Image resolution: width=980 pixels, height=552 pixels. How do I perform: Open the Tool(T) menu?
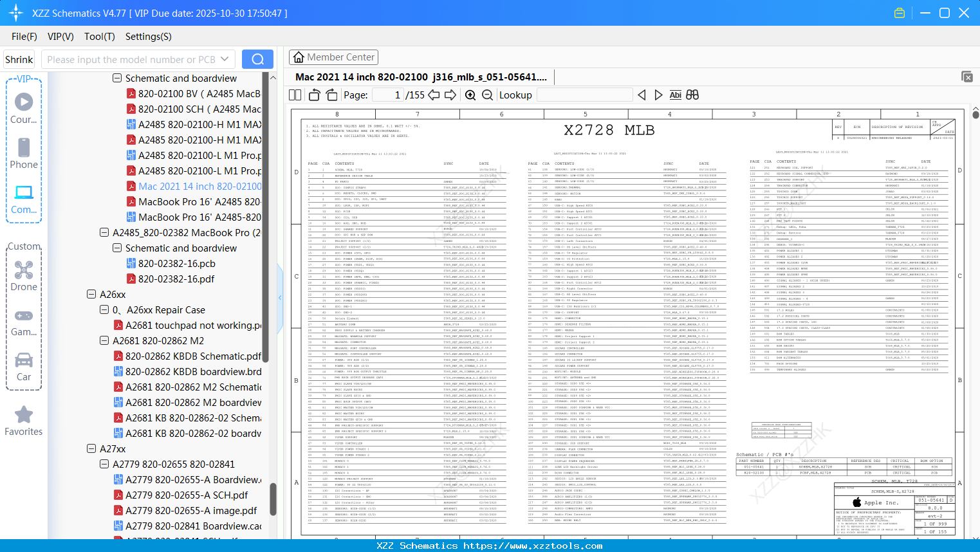pos(100,37)
